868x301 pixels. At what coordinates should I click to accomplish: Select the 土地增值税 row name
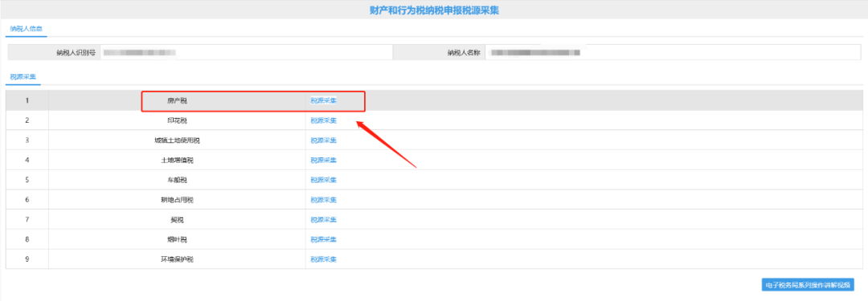177,161
